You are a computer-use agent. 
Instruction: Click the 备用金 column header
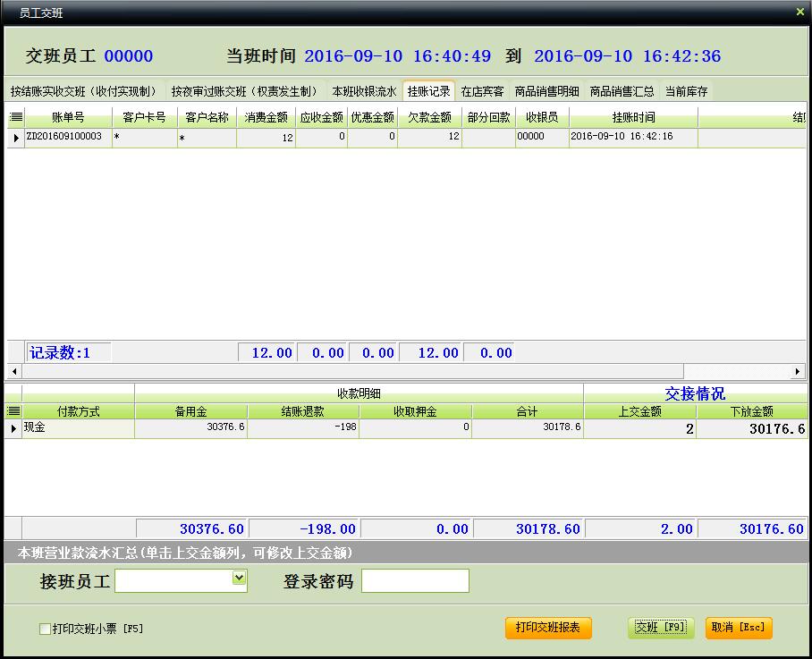191,411
